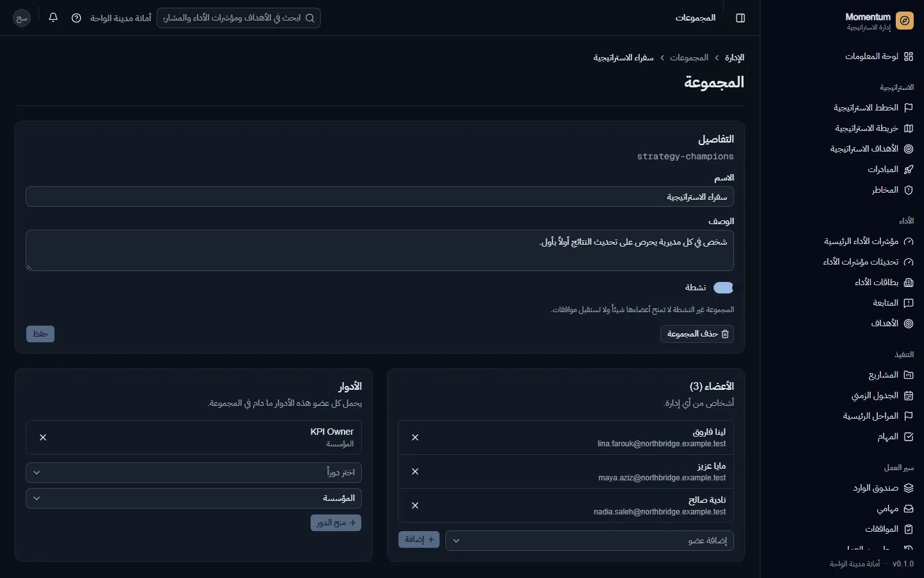This screenshot has width=924, height=578.
Task: Click the الوصف description textarea
Action: tap(380, 250)
